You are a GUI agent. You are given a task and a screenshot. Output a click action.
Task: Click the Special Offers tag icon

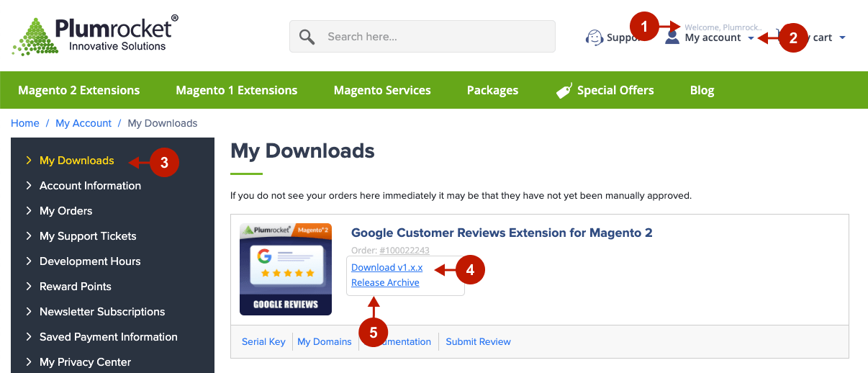tap(564, 91)
